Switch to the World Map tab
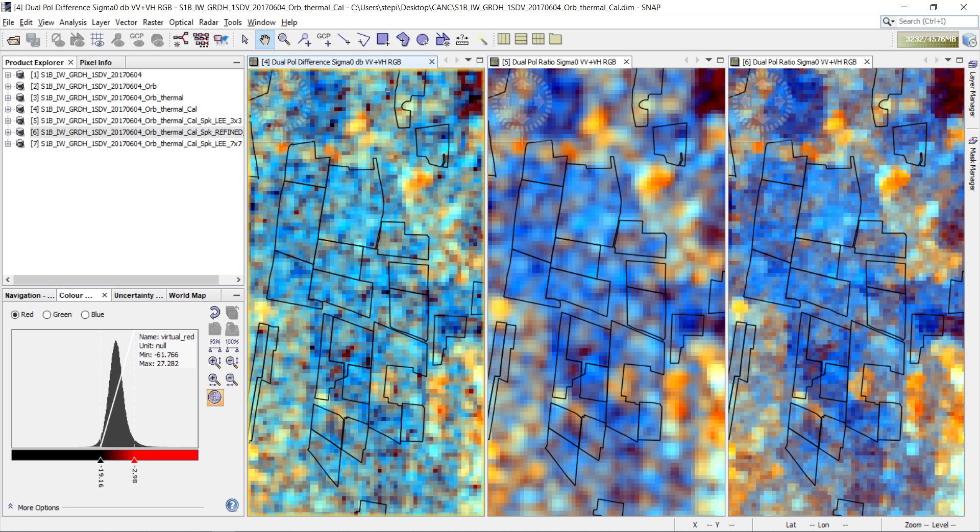The height and width of the screenshot is (532, 980). (x=187, y=295)
